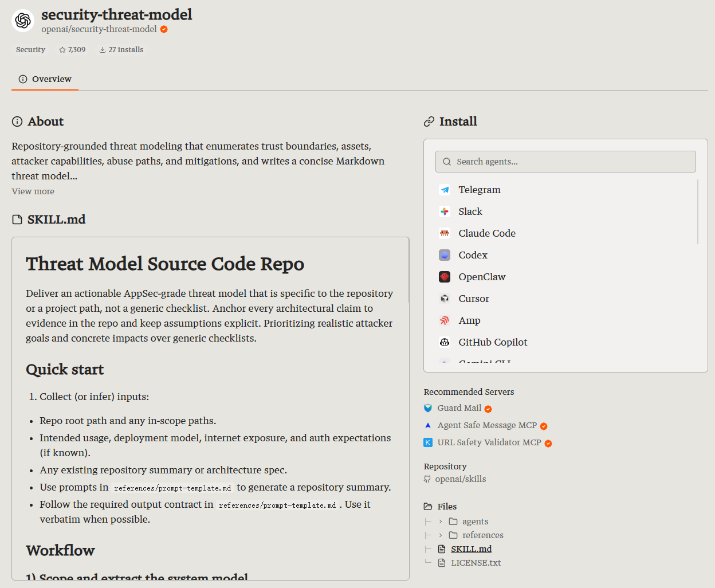Image resolution: width=715 pixels, height=588 pixels.
Task: Click the Threat Model Source Code Repo heading
Action: tap(165, 264)
